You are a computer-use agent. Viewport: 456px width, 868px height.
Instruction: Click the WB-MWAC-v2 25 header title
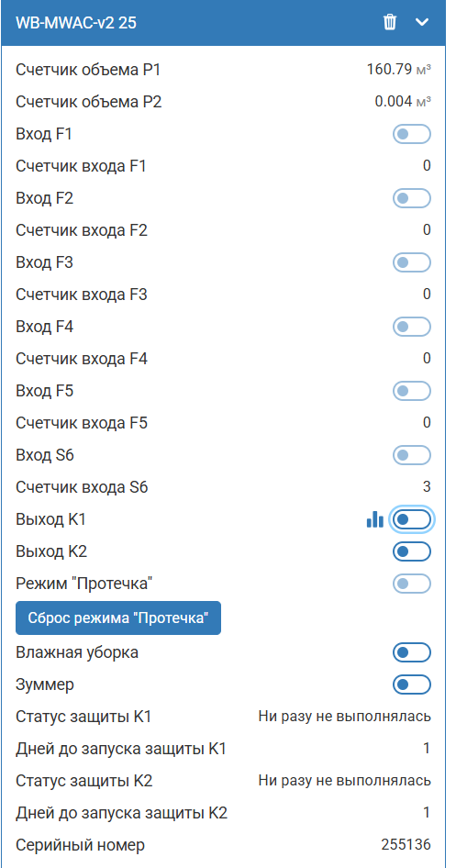click(76, 22)
